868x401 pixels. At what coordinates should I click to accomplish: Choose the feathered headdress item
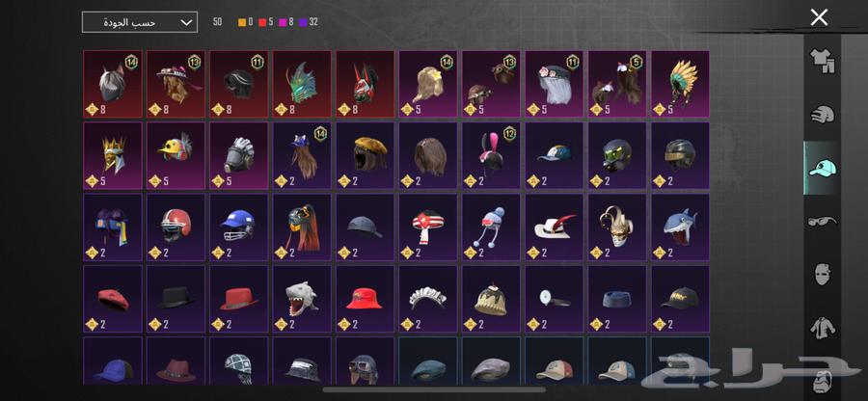680,84
